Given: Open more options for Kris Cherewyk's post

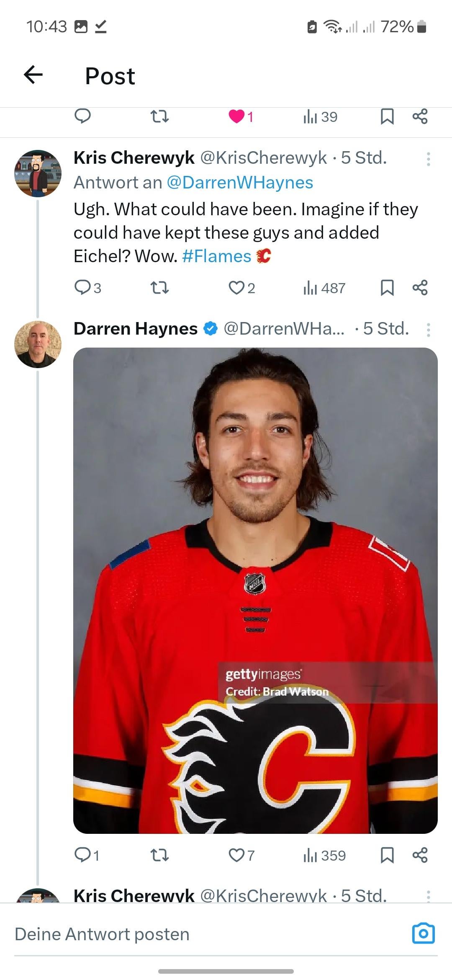Looking at the screenshot, I should [x=428, y=159].
